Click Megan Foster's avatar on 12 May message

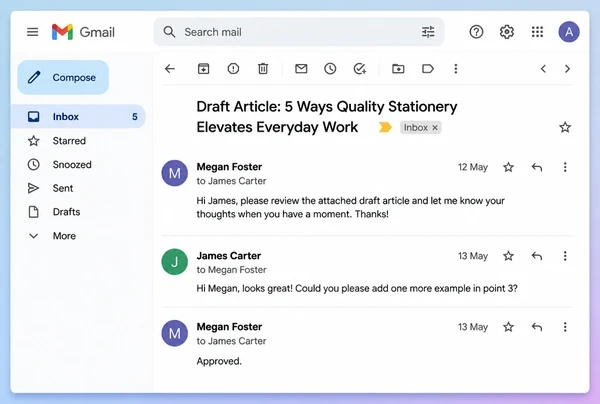point(174,173)
